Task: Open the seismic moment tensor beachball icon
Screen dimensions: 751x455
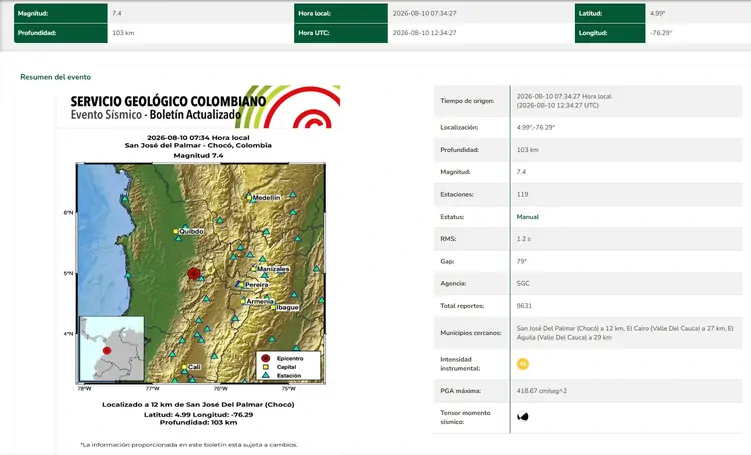Action: [x=523, y=417]
